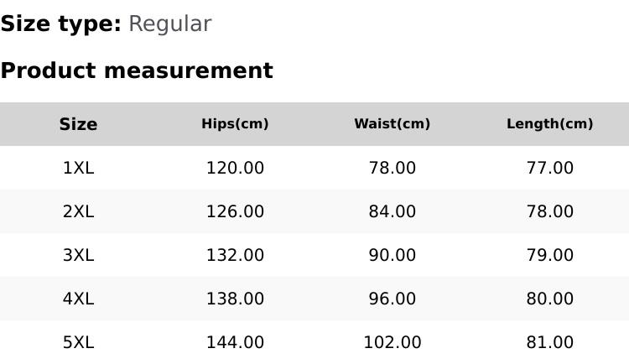
Task: Select the 5XL size row label
Action: click(x=78, y=342)
